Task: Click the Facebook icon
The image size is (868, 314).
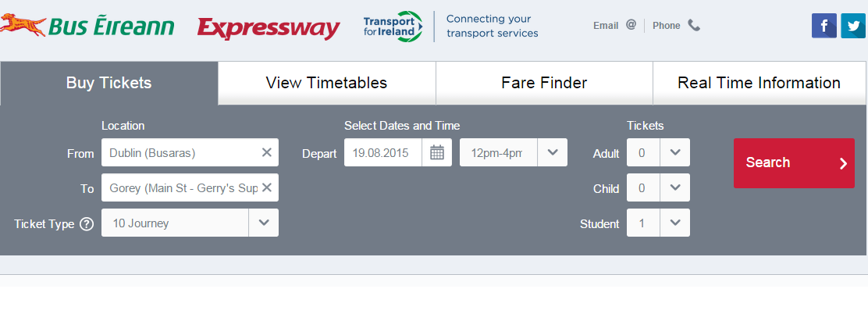Action: pos(824,26)
